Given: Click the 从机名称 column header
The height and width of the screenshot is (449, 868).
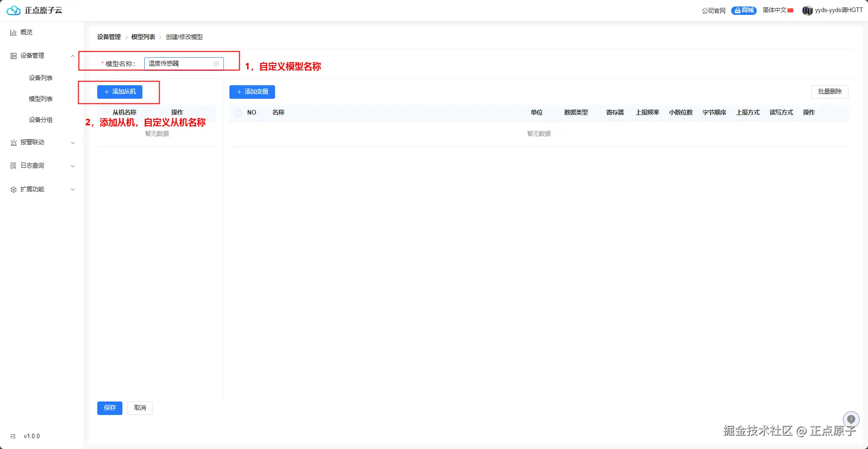Looking at the screenshot, I should point(124,113).
